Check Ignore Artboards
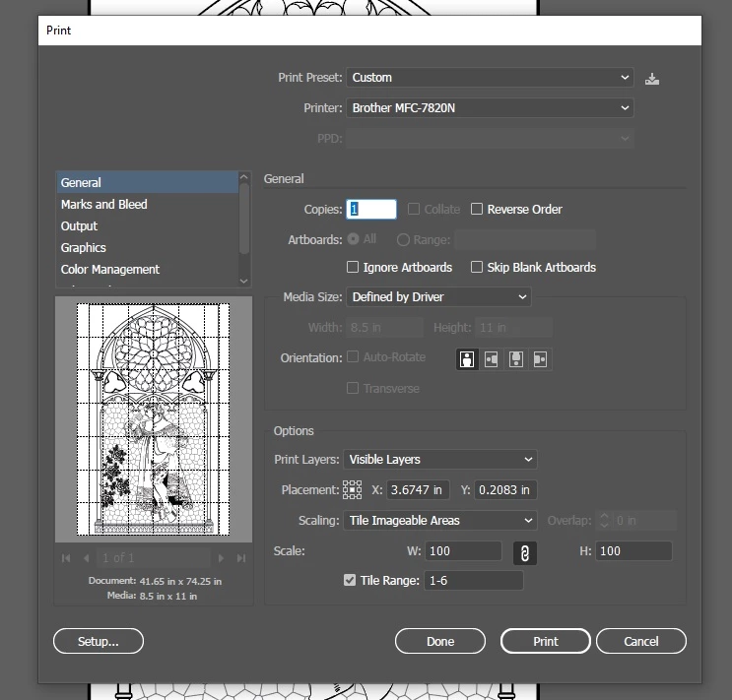This screenshot has height=700, width=732. [353, 267]
